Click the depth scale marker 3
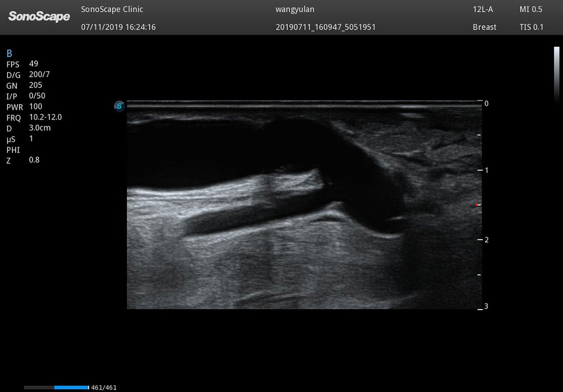Image resolution: width=563 pixels, height=392 pixels. (487, 306)
